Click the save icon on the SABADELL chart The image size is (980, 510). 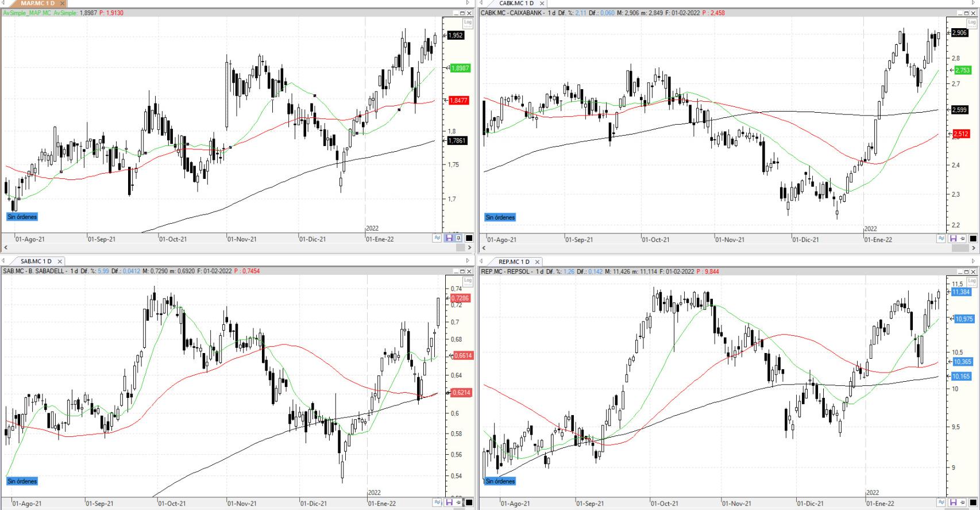tap(449, 503)
